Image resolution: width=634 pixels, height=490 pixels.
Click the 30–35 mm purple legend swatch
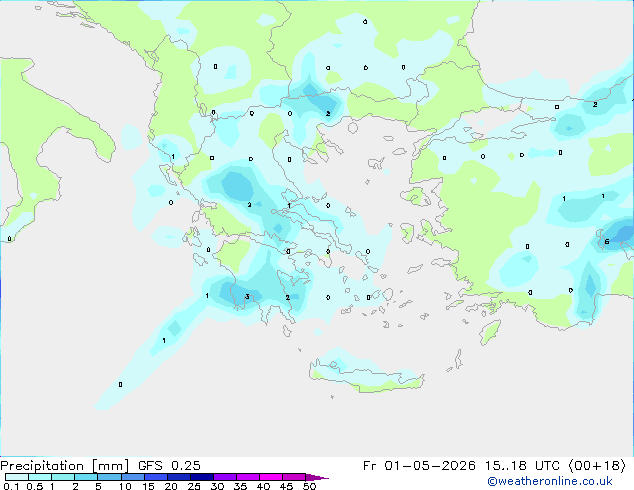coord(224,477)
